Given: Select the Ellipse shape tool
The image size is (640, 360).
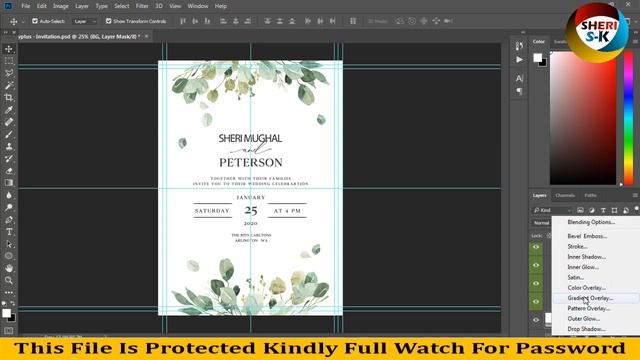Looking at the screenshot, I should coord(9,256).
